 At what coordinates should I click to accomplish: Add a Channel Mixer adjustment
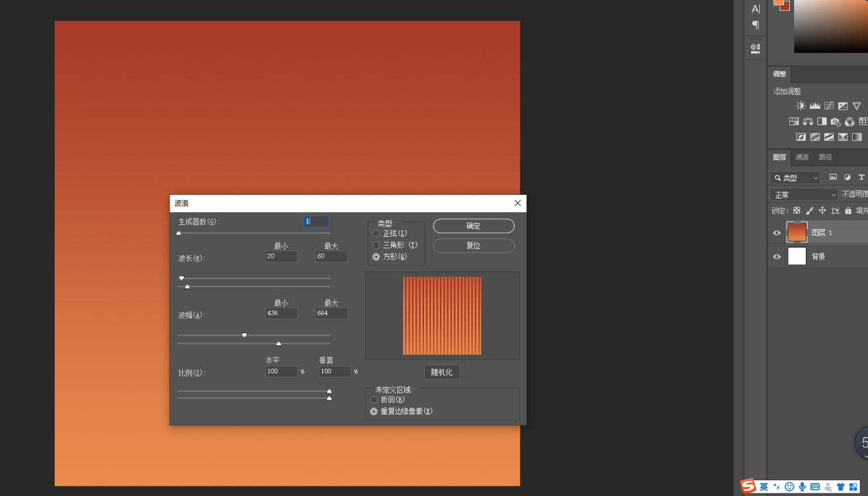pyautogui.click(x=850, y=122)
